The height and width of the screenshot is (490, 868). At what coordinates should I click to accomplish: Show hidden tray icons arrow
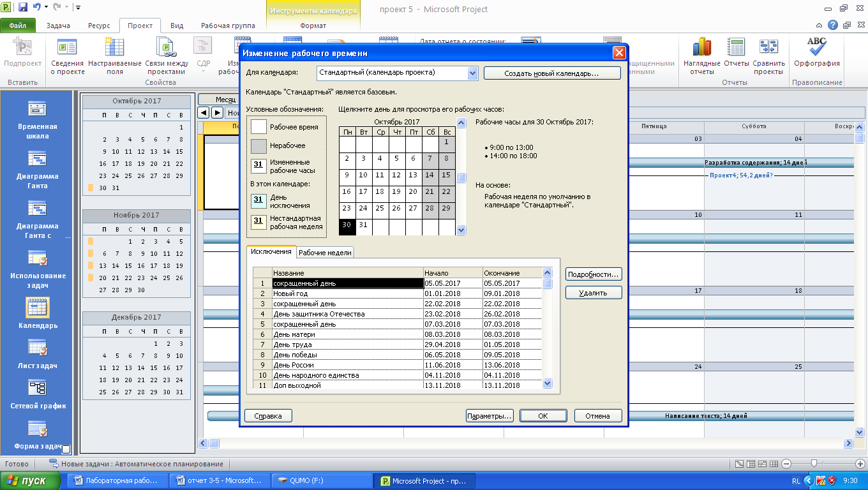tap(809, 480)
